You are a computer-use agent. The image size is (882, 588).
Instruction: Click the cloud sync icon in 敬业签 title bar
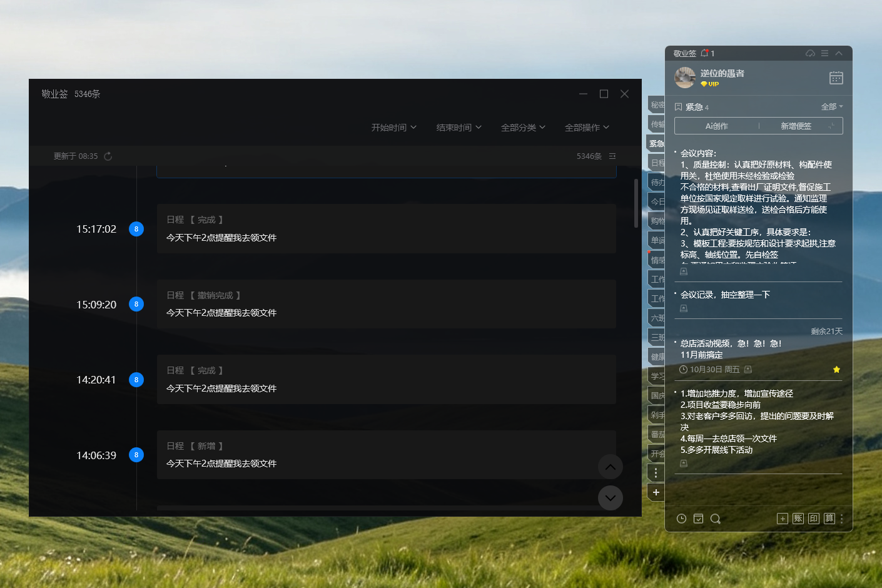pyautogui.click(x=810, y=53)
